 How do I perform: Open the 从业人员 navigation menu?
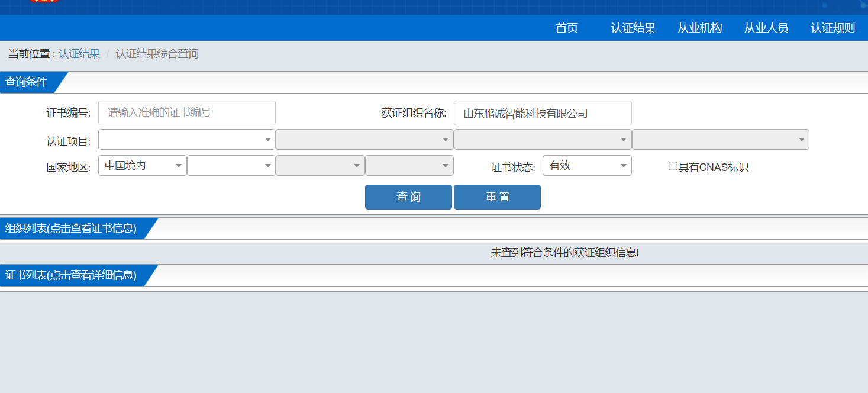point(766,28)
